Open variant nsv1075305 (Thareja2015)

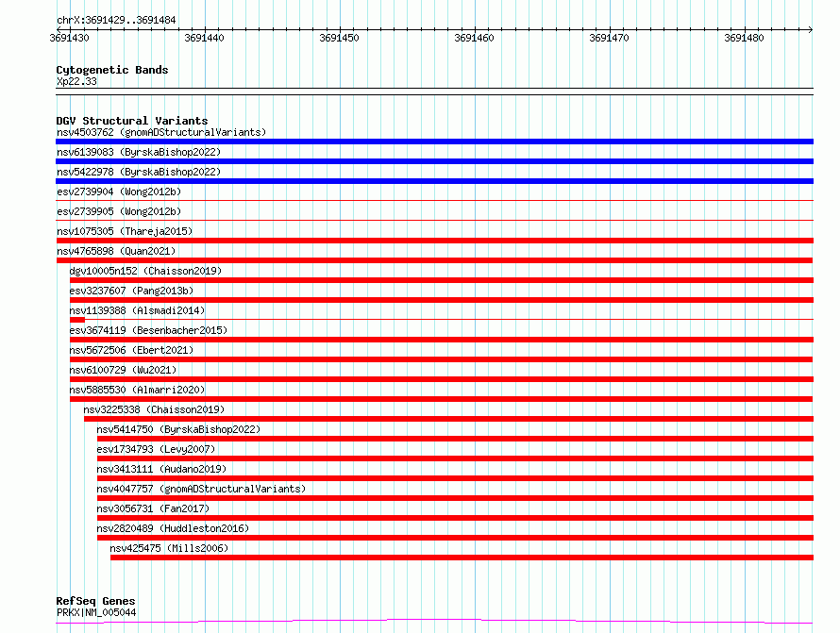coord(125,231)
